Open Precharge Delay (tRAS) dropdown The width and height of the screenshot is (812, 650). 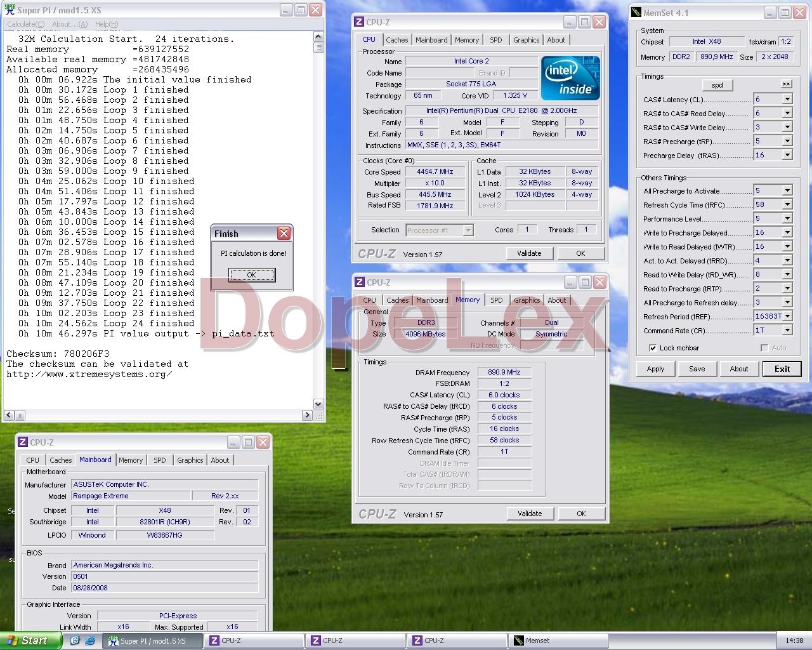click(787, 155)
